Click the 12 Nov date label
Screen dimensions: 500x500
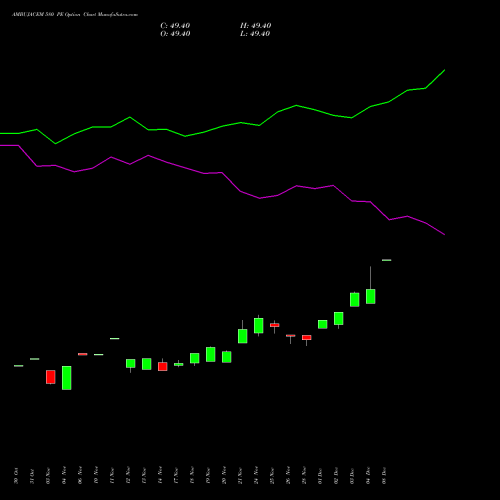pyautogui.click(x=128, y=476)
